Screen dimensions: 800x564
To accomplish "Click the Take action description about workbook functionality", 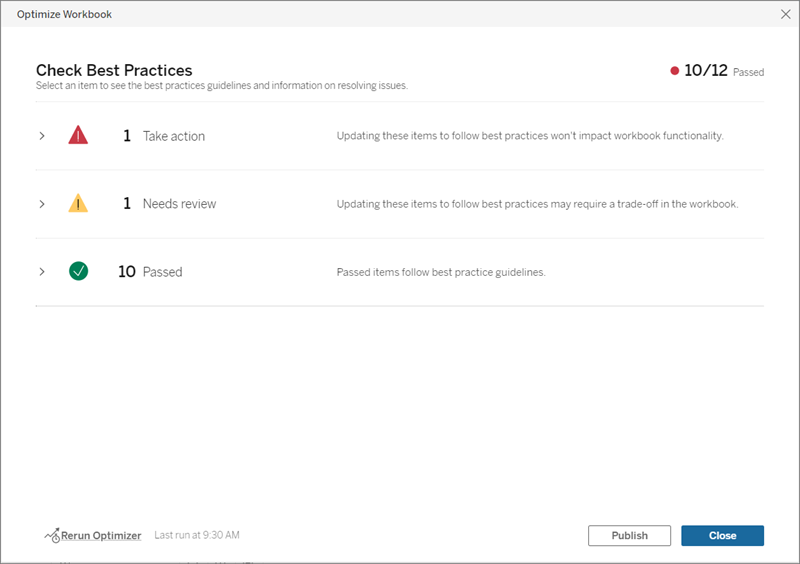I will (530, 136).
